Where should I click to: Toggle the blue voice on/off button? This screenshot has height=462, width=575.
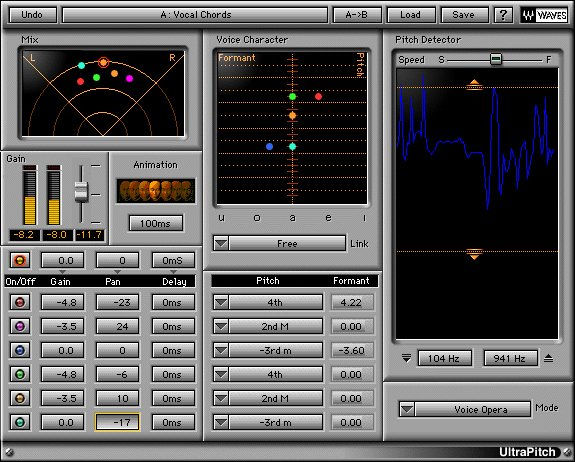pyautogui.click(x=20, y=350)
